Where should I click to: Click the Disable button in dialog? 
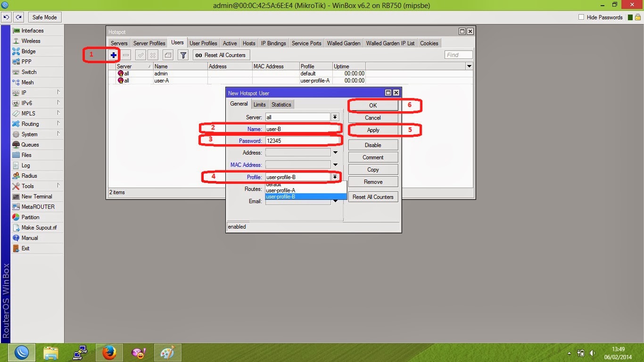(x=373, y=145)
